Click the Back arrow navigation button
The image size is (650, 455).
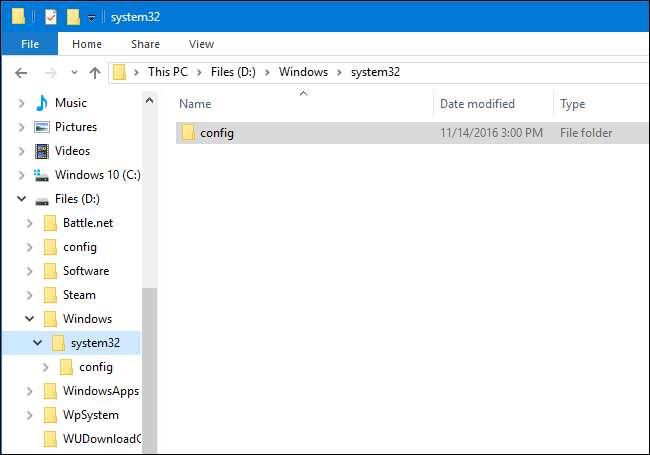pyautogui.click(x=22, y=72)
